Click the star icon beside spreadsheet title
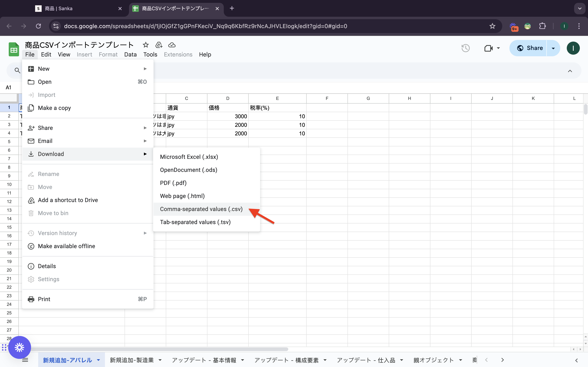 pyautogui.click(x=146, y=45)
